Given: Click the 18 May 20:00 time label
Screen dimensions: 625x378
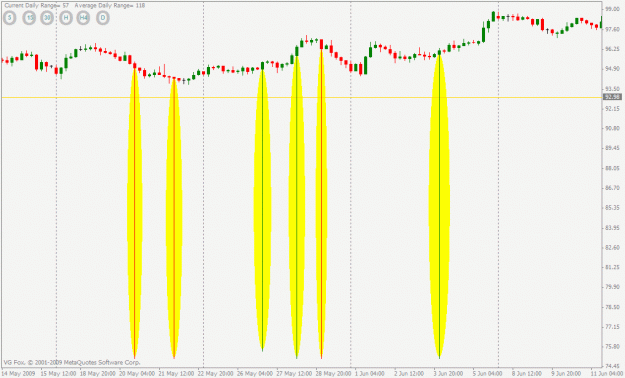Looking at the screenshot, I should click(x=98, y=374).
